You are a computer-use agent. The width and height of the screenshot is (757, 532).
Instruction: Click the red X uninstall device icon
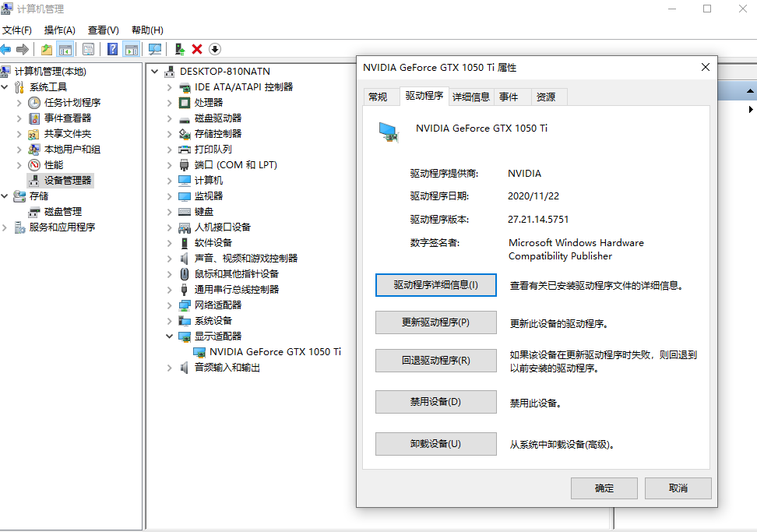197,49
